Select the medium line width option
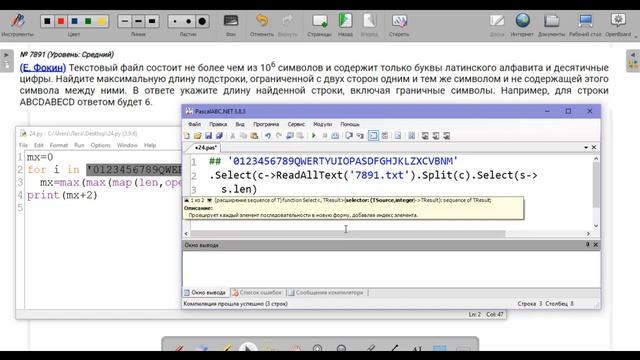This screenshot has height=360, width=640. click(x=138, y=21)
